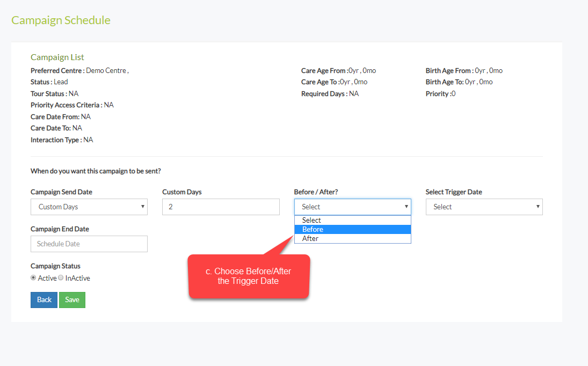Click 'Birth Age To' value text
Viewport: 588px width, 366px height.
coord(479,82)
